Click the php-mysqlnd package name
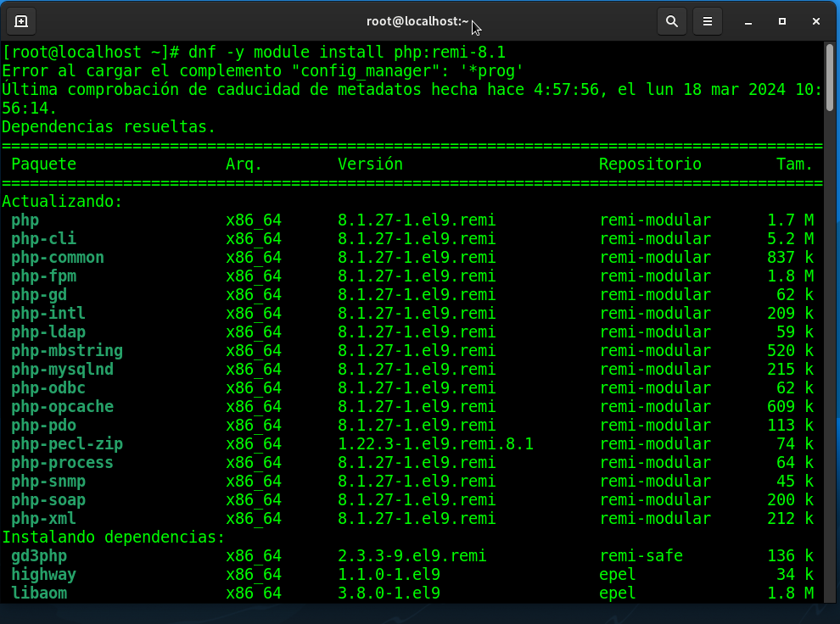The width and height of the screenshot is (840, 624). coord(63,370)
